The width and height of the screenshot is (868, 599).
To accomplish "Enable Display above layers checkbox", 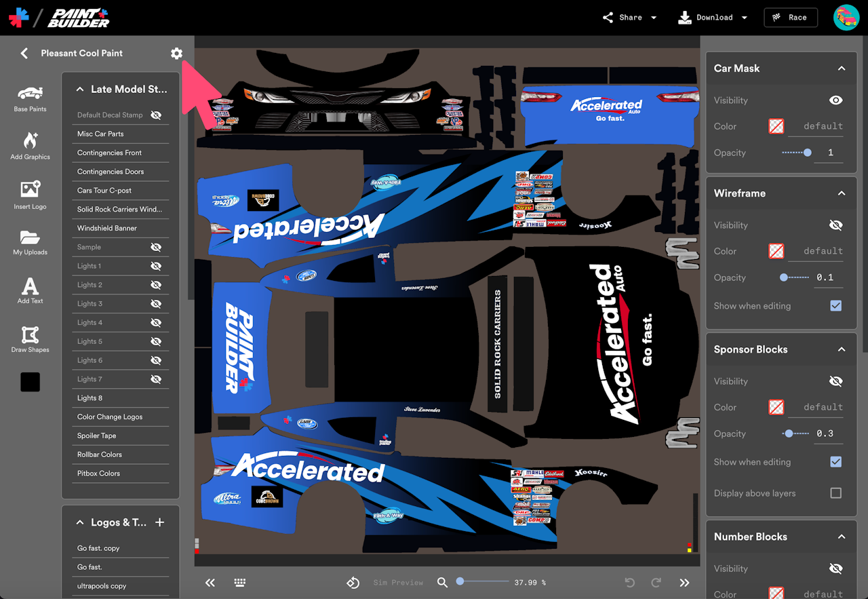I will 835,493.
